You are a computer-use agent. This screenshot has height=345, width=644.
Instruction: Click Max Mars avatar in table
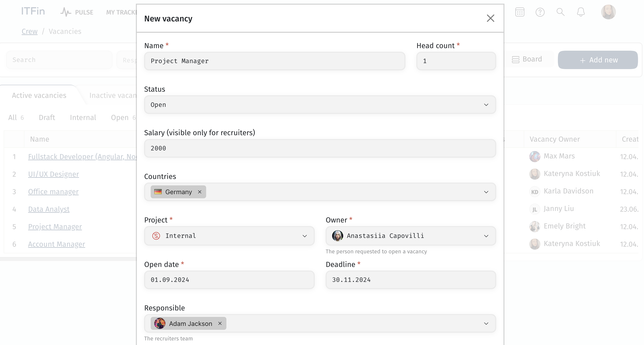[535, 157]
